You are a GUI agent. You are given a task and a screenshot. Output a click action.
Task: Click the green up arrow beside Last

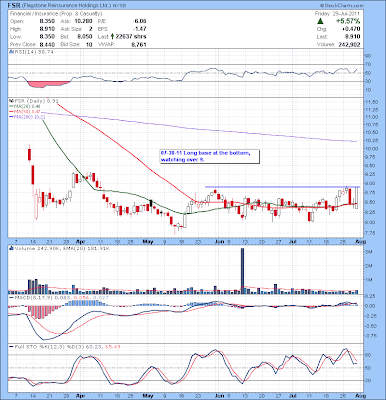(113, 36)
